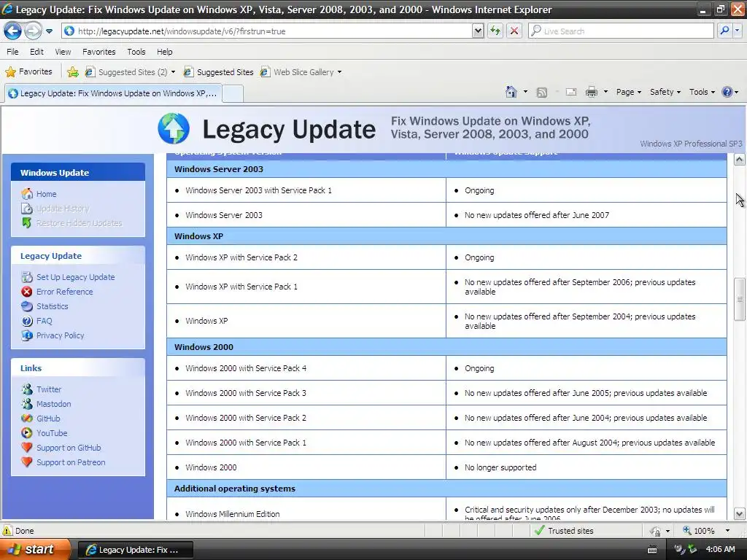Open the Page command menu

[x=628, y=92]
